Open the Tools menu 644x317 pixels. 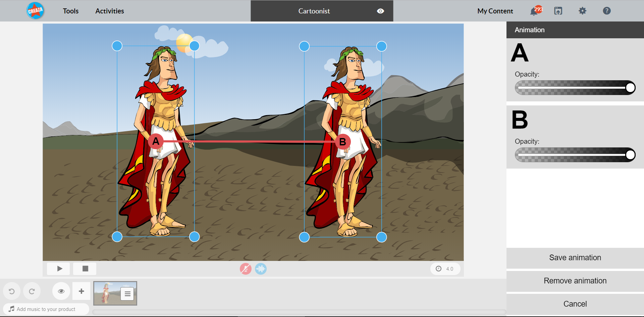pos(71,11)
